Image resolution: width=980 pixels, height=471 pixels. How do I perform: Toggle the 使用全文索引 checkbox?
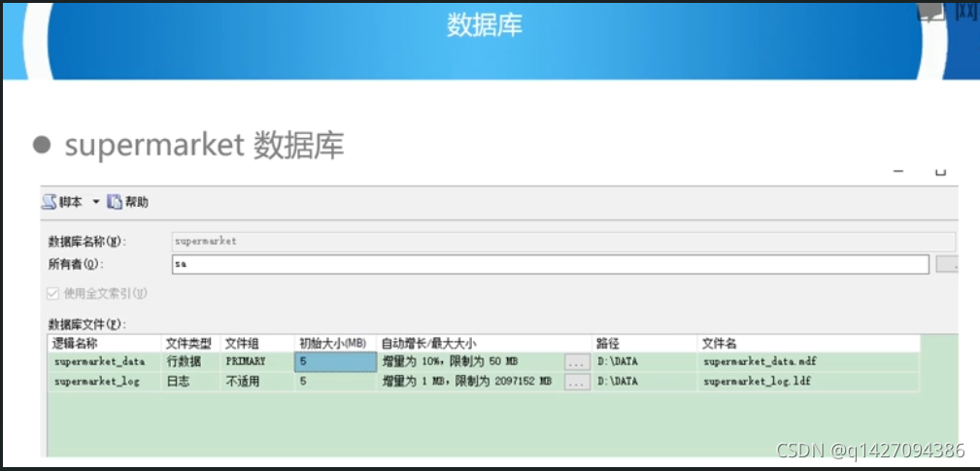click(53, 293)
